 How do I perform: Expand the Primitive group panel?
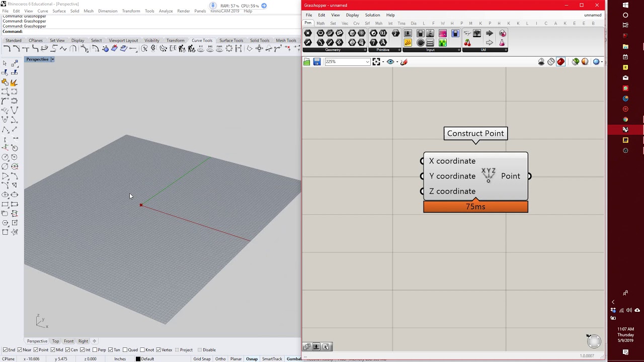click(x=399, y=50)
